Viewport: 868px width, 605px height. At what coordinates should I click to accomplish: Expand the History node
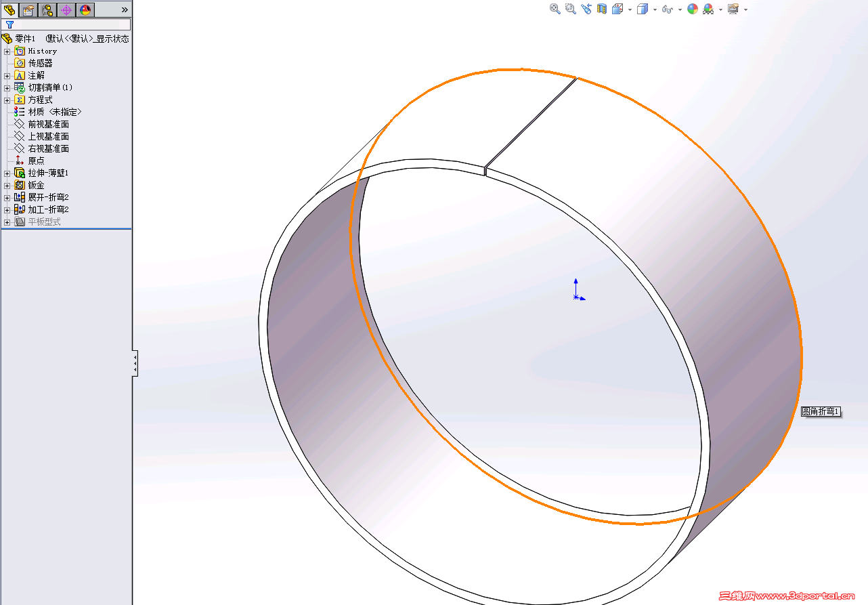pos(7,51)
